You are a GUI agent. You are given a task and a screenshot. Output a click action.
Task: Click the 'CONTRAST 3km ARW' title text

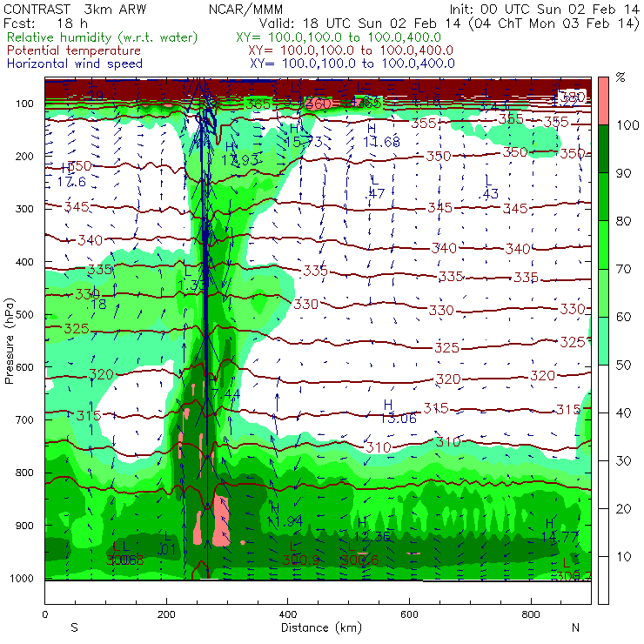click(75, 9)
